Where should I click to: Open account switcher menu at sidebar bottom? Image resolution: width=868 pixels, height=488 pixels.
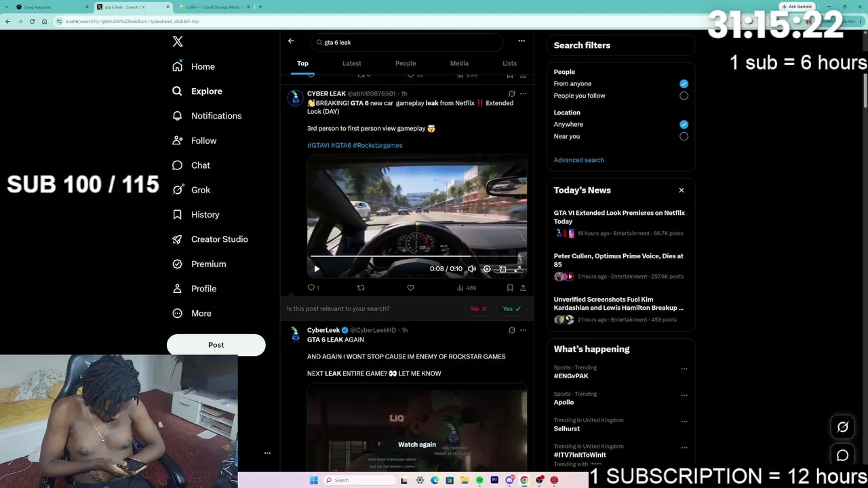point(267,453)
